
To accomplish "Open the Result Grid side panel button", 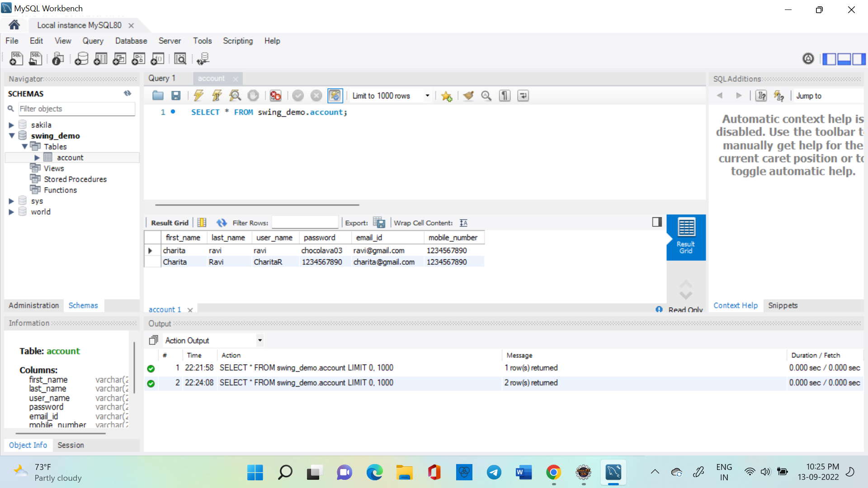I will (686, 237).
